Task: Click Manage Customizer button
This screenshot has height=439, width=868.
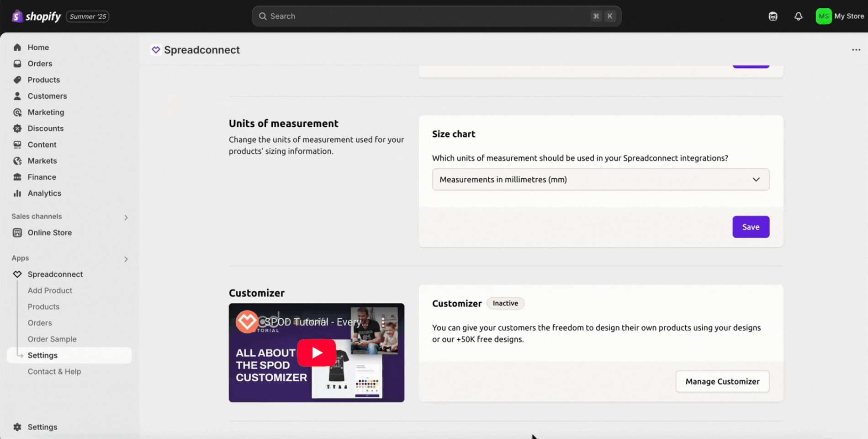Action: 722,381
